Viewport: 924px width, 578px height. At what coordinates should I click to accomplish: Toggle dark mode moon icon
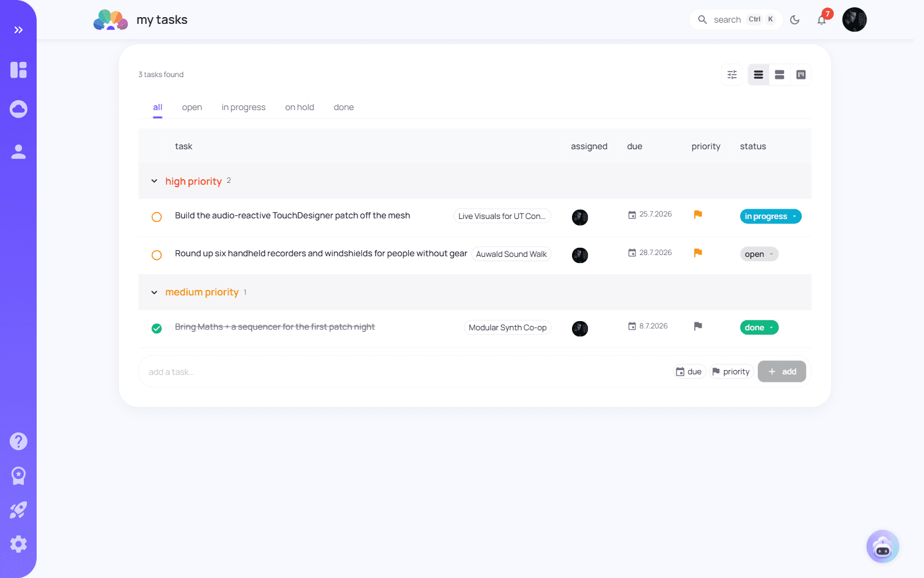794,20
